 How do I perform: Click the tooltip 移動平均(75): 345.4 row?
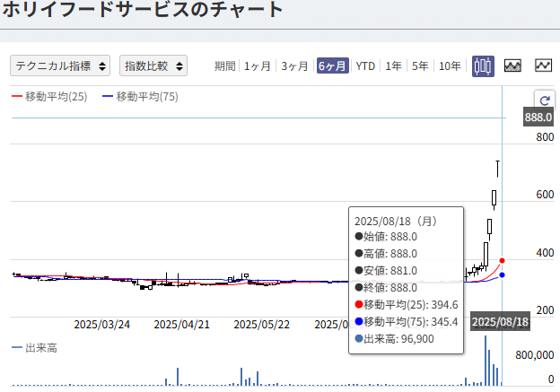point(407,322)
